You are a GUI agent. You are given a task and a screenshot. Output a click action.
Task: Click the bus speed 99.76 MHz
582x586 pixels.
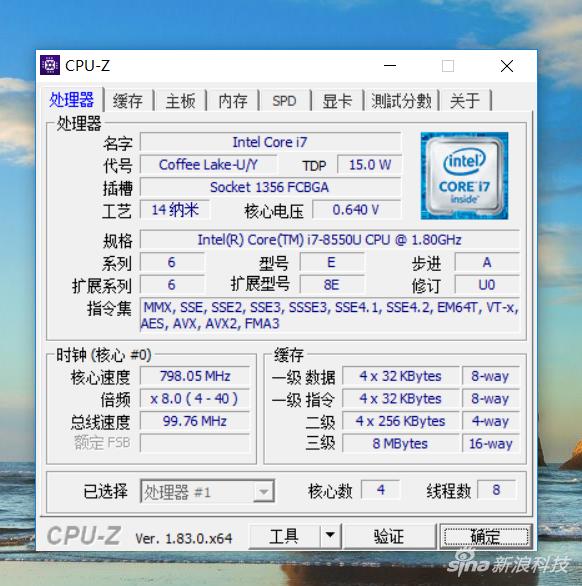click(195, 421)
